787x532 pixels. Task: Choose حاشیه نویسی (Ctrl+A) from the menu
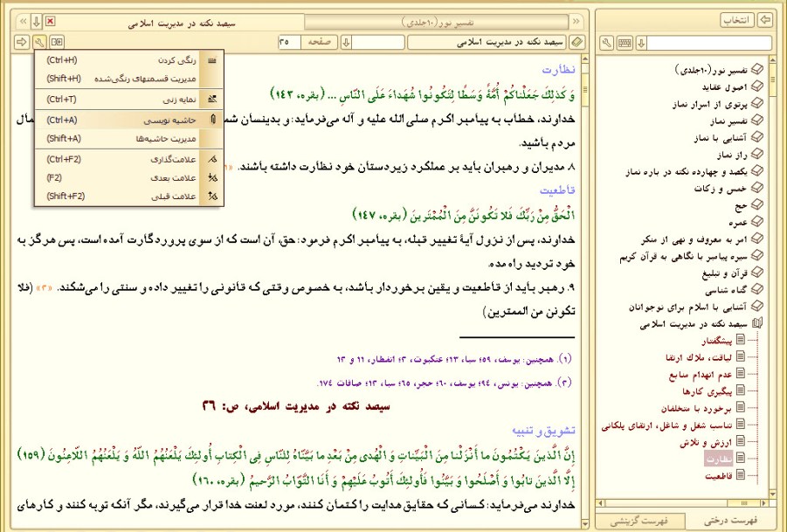(x=129, y=120)
